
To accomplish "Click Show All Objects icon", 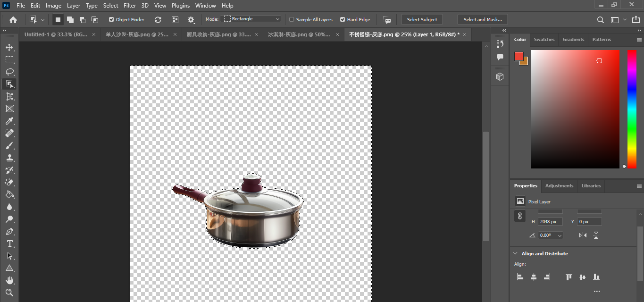I will point(175,20).
